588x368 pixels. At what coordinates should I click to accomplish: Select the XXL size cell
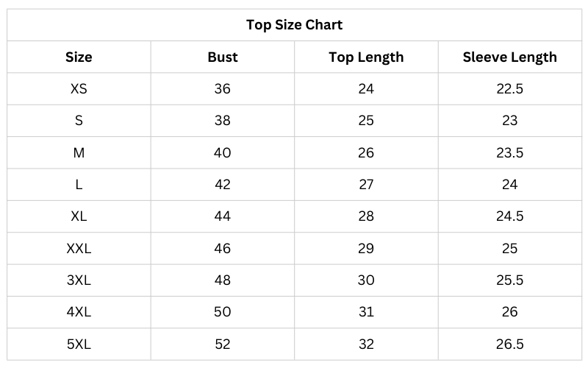(79, 248)
